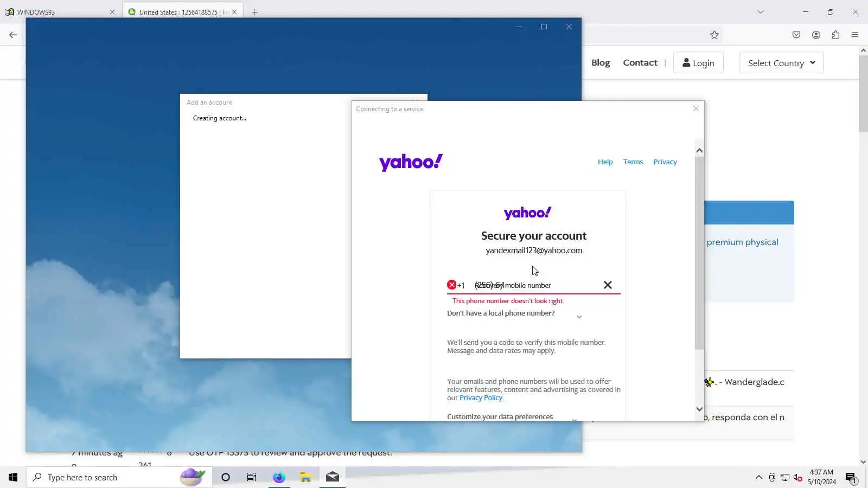Screen dimensions: 868x488
Task: Open the Privacy Policy link in the paragraph
Action: [x=481, y=397]
